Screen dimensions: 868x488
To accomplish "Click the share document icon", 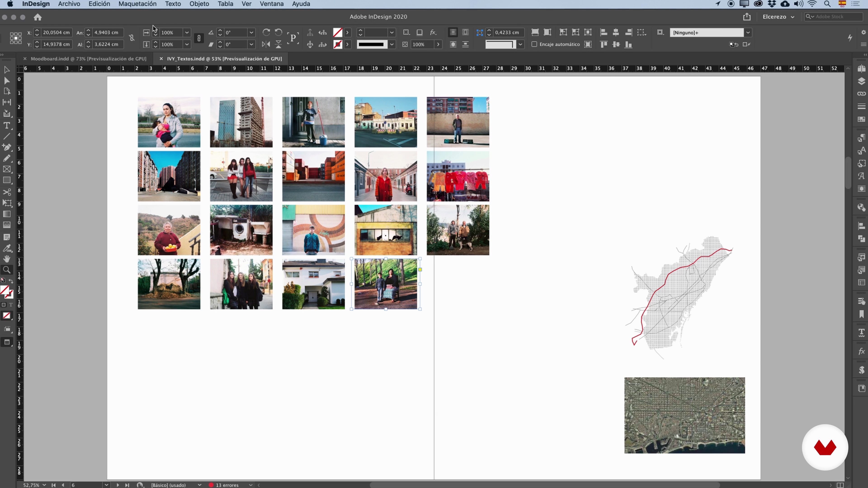I will tap(747, 17).
